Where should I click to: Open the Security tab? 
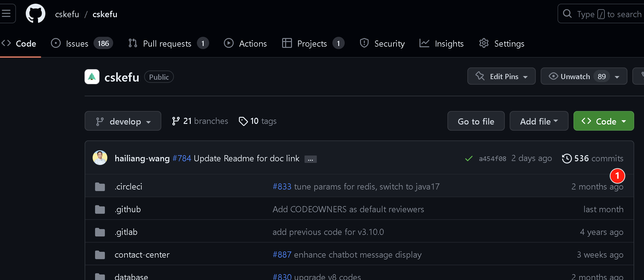click(382, 44)
